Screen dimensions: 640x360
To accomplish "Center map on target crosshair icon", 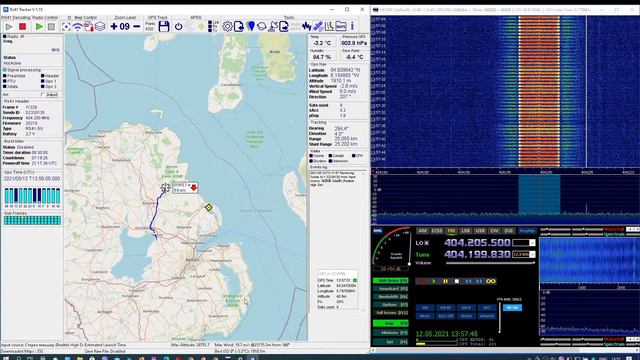I will [x=66, y=27].
